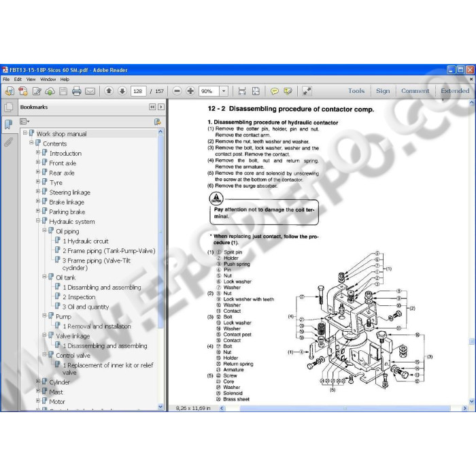The width and height of the screenshot is (476, 476).
Task: Open the View menu
Action: pyautogui.click(x=31, y=80)
